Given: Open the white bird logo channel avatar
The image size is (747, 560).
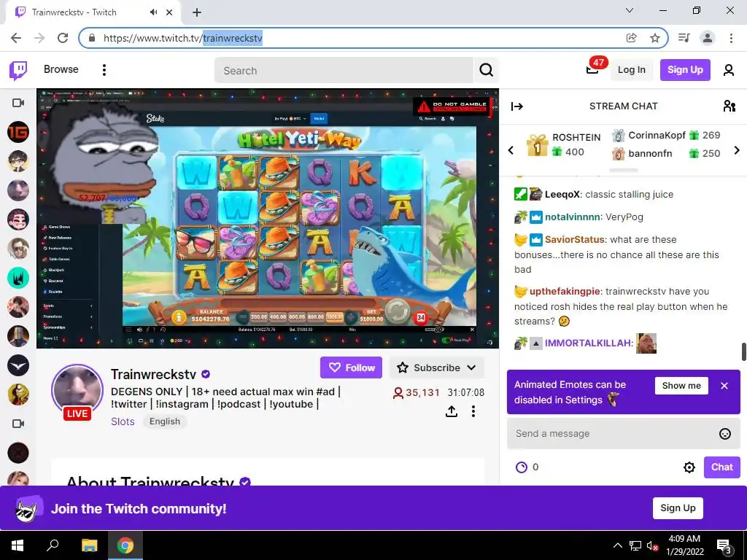Looking at the screenshot, I should point(18,365).
